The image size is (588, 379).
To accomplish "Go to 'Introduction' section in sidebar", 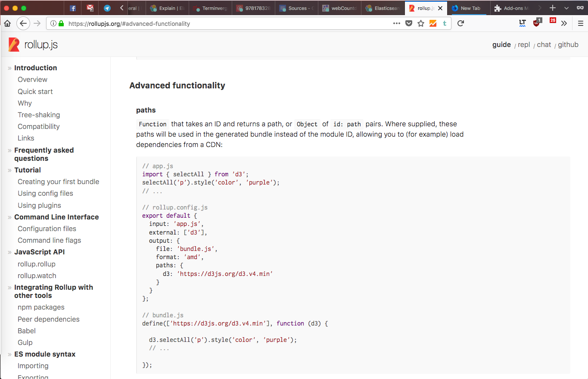I will tap(35, 68).
